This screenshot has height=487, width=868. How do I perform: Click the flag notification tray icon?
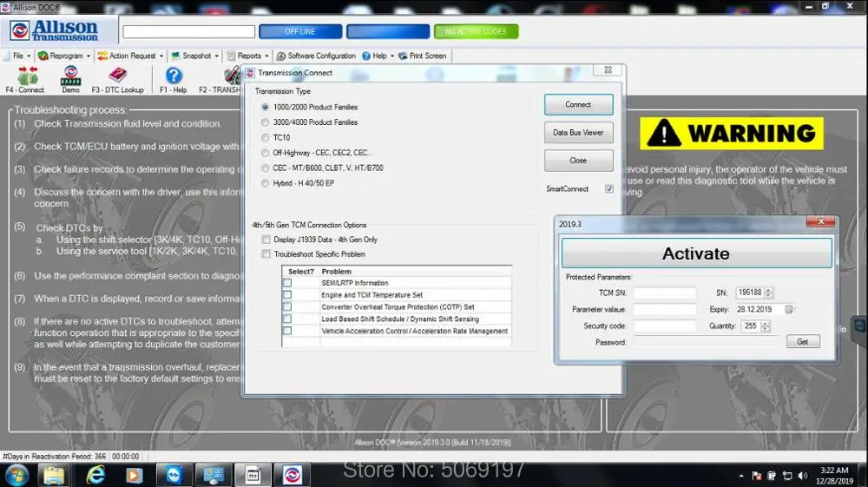click(x=757, y=476)
